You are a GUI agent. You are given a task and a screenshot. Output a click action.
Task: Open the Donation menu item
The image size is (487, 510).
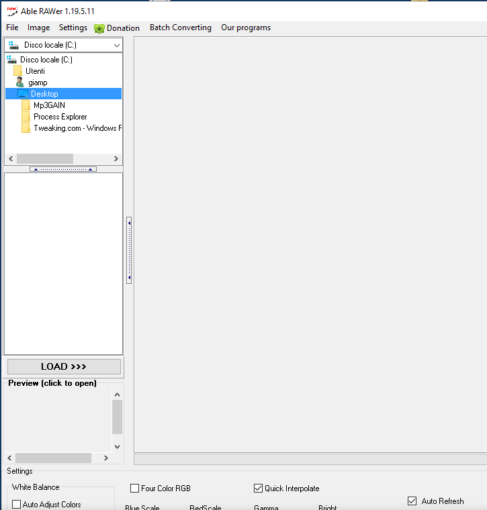[x=117, y=28]
